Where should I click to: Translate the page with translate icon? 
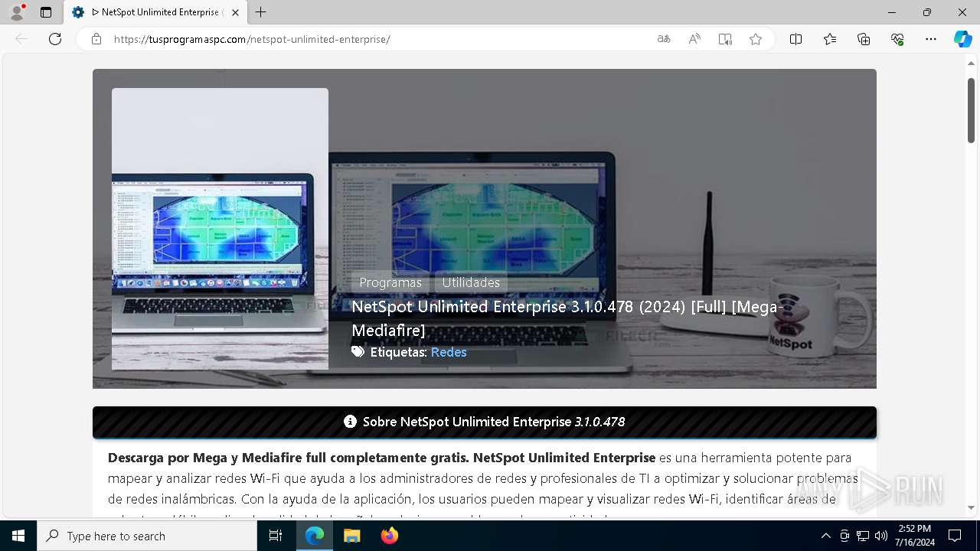(x=664, y=39)
